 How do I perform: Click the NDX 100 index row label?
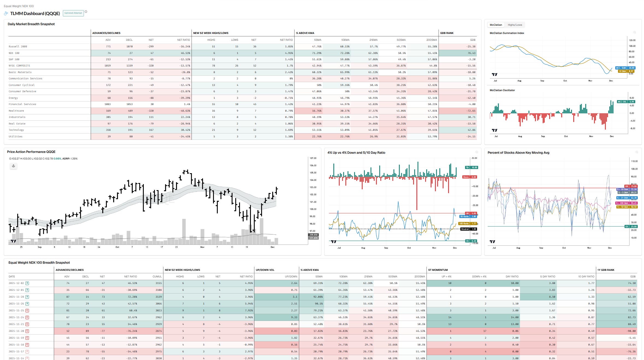(14, 53)
